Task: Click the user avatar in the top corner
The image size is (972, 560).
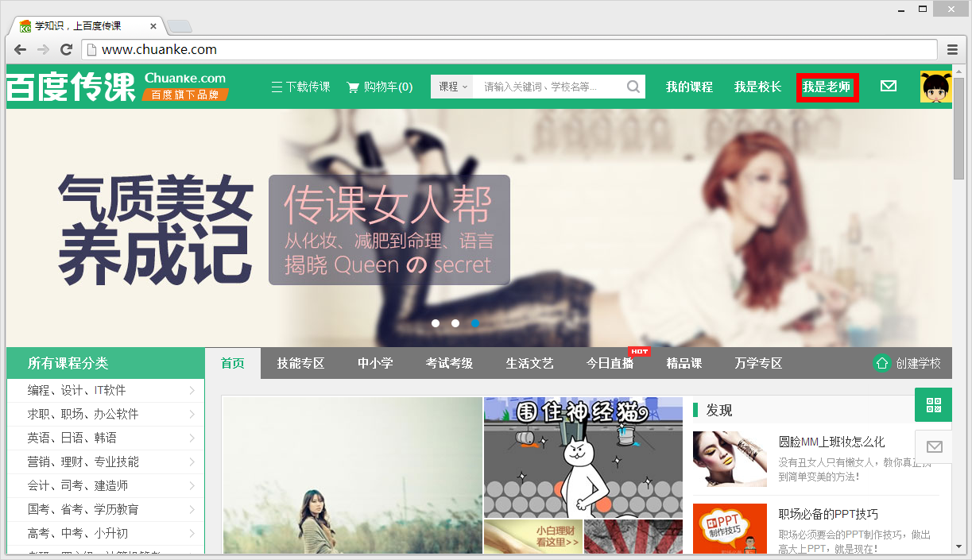Action: coord(935,86)
